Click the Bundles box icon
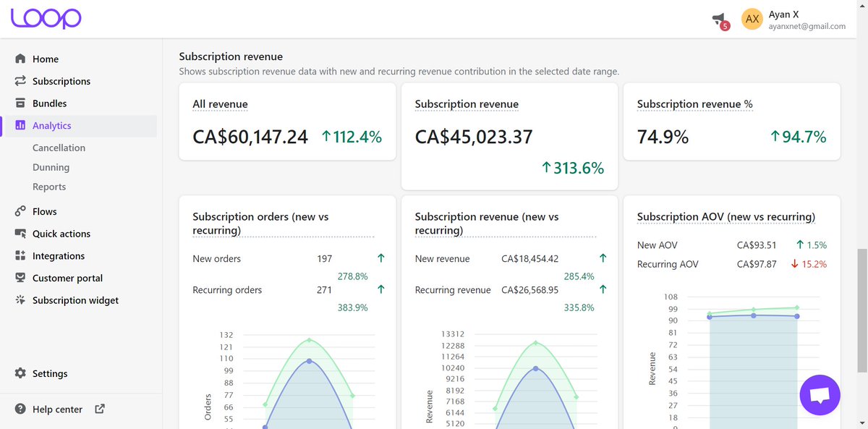Screen dimensions: 868x429 [20, 103]
